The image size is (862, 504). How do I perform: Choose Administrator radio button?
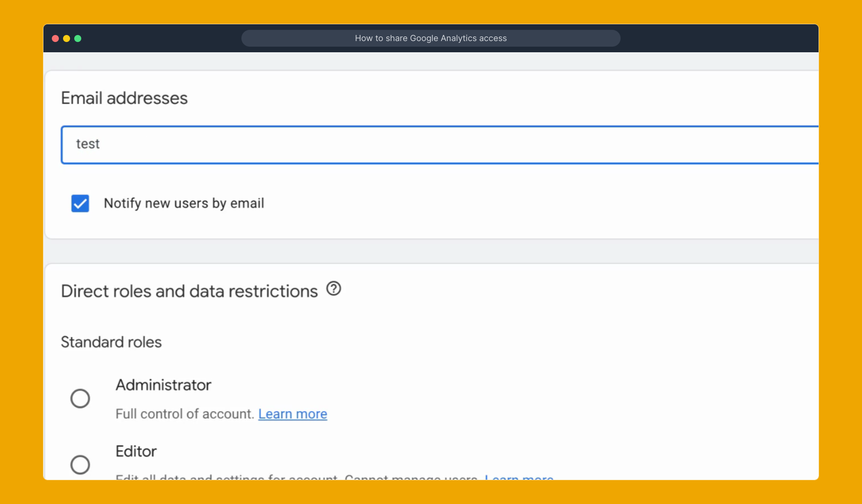[80, 398]
